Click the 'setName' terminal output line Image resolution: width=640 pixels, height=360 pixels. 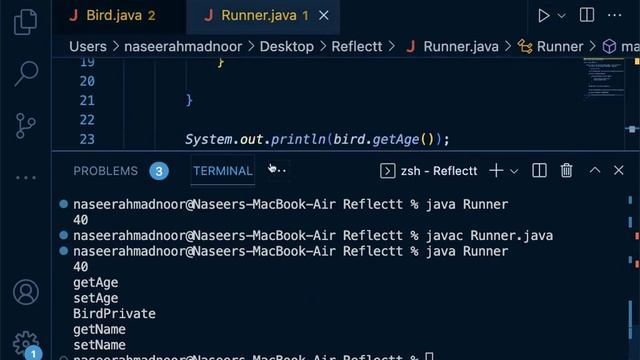click(99, 345)
